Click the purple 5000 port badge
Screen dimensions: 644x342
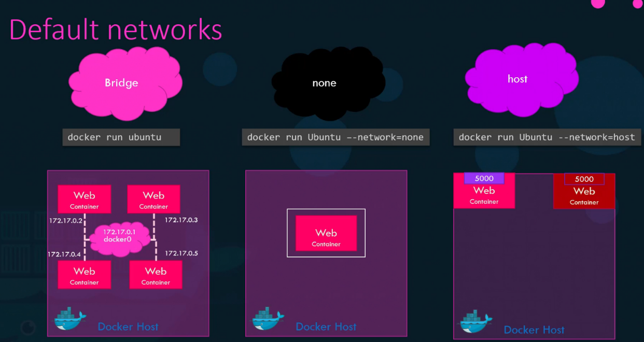tap(484, 178)
